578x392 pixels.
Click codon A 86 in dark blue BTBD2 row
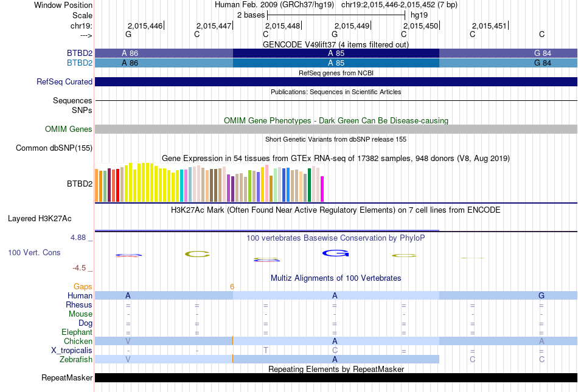130,53
